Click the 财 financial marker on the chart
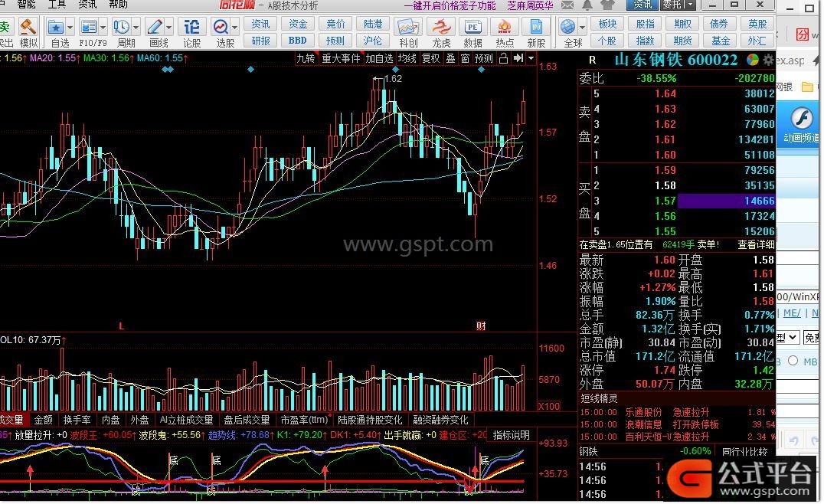The height and width of the screenshot is (504, 824). click(x=481, y=326)
